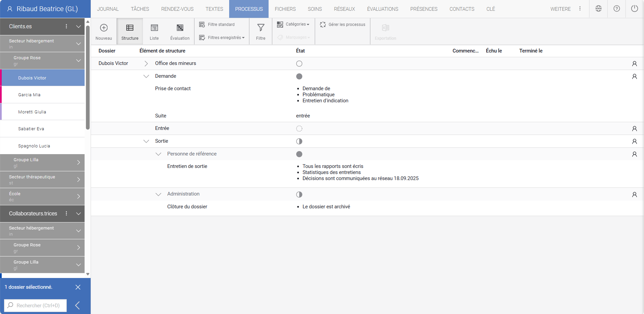Create a new process entry via Nouveau icon

point(103,31)
